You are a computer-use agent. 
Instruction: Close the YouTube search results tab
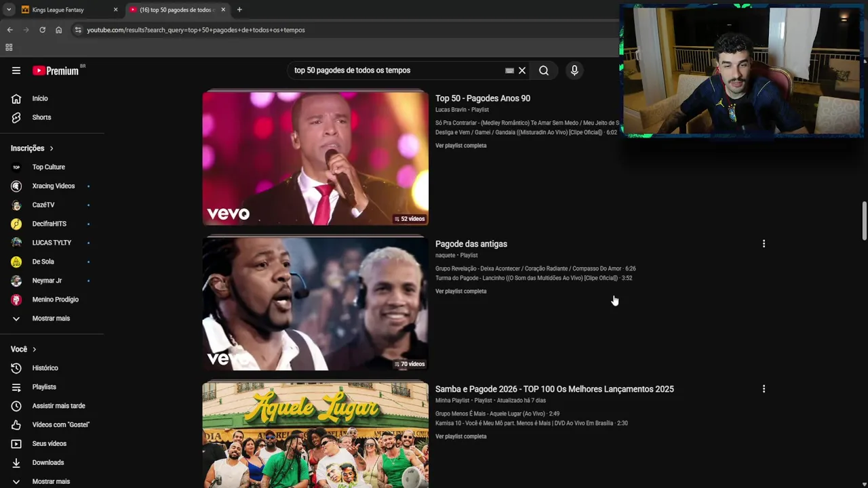[x=223, y=9]
